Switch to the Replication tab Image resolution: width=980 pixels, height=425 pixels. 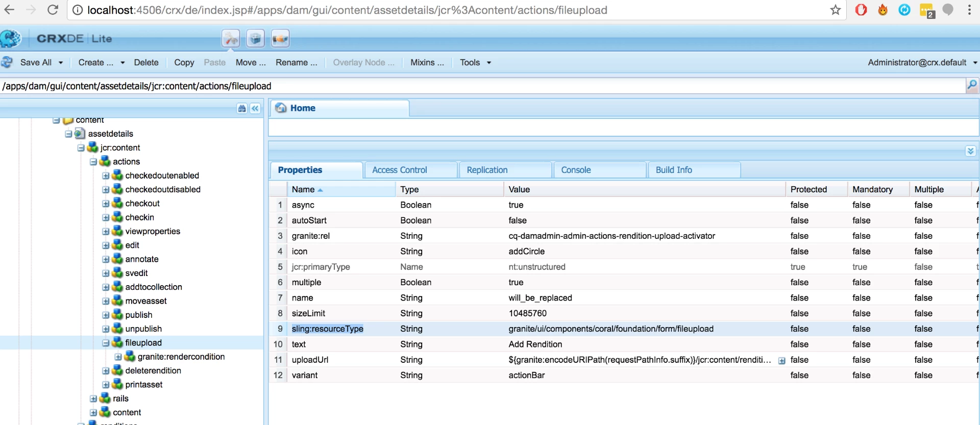(x=505, y=170)
